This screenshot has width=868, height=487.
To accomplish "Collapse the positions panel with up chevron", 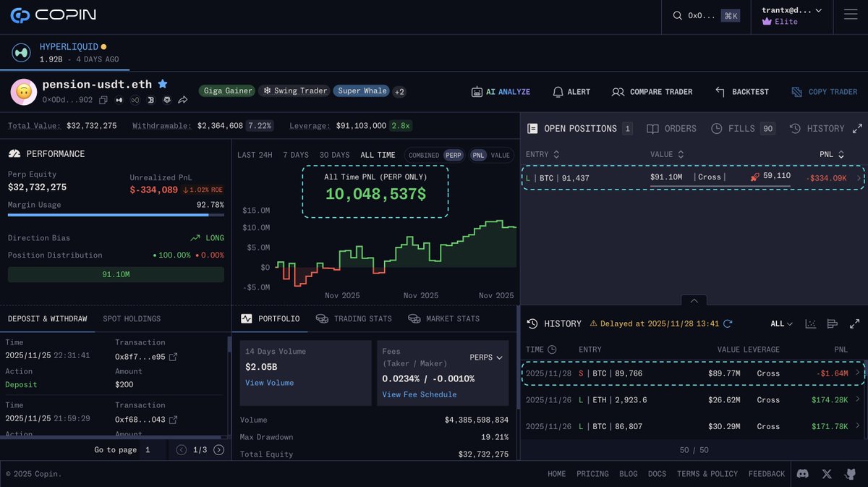I will click(x=694, y=300).
